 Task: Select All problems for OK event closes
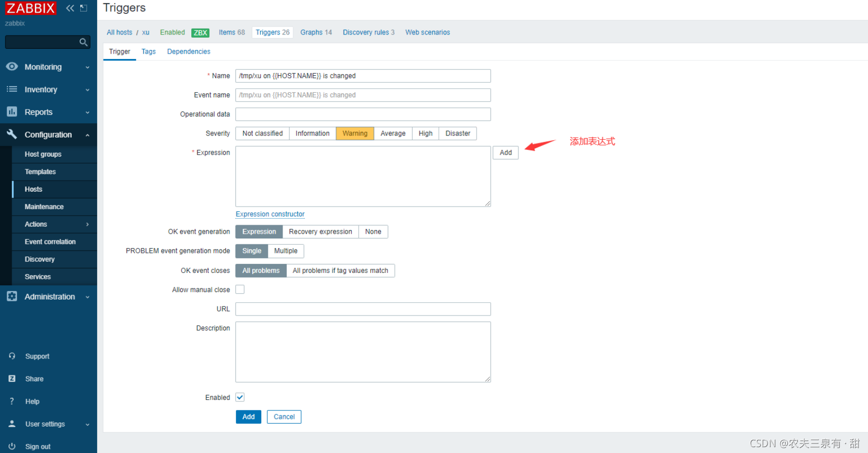261,270
